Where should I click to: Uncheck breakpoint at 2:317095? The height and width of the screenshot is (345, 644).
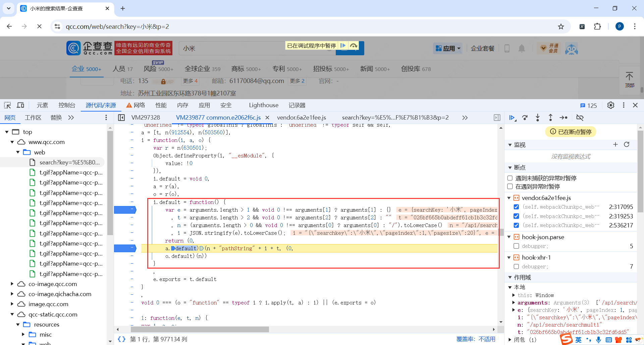click(516, 207)
